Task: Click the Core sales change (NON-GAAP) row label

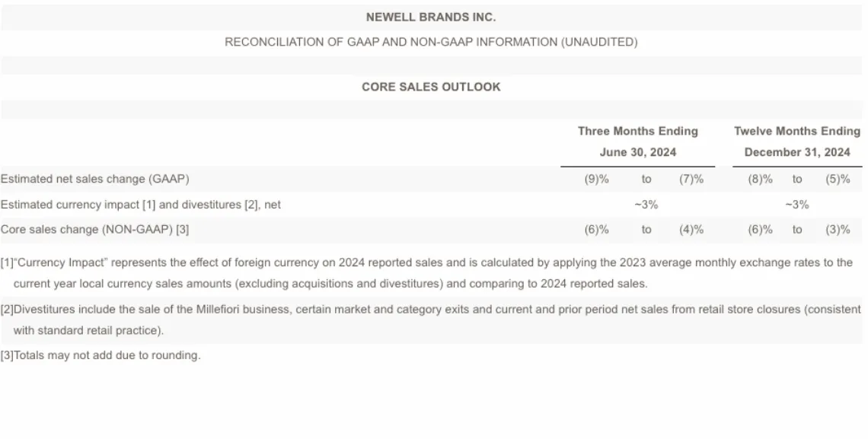Action: 94,230
